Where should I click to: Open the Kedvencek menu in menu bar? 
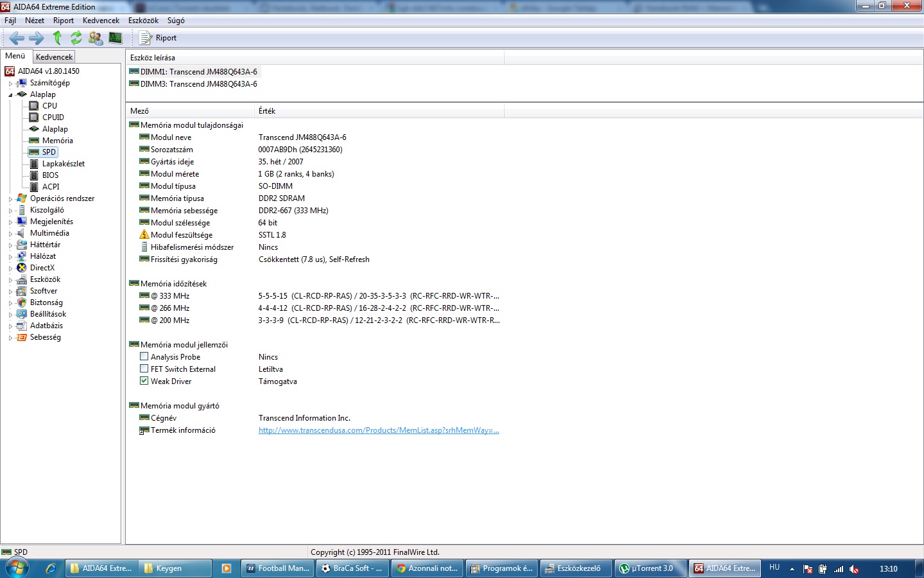pyautogui.click(x=101, y=21)
